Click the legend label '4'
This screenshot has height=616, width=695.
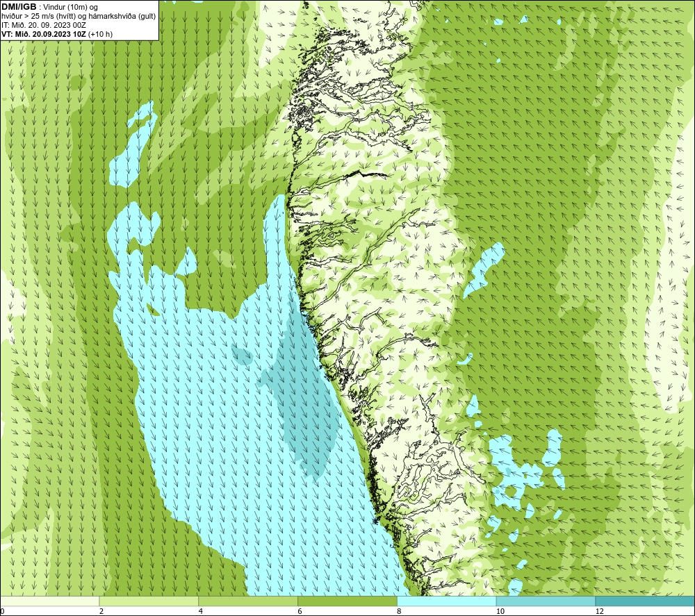click(x=201, y=611)
